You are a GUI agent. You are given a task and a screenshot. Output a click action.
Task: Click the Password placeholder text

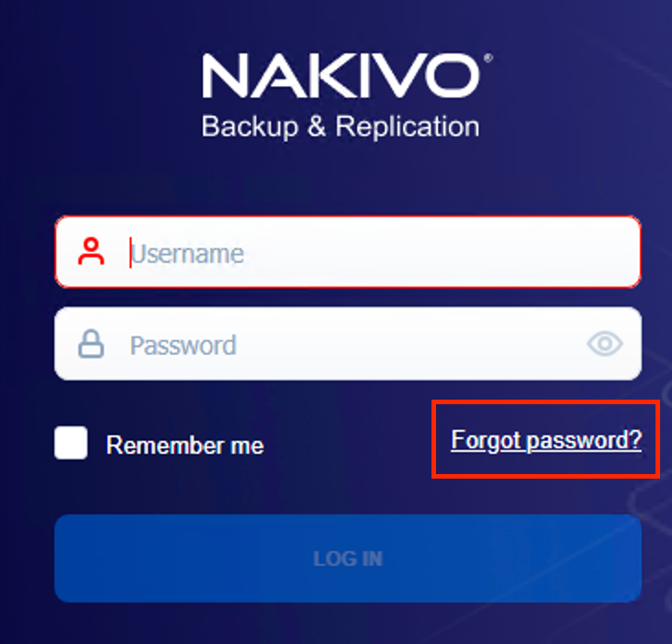coord(183,345)
